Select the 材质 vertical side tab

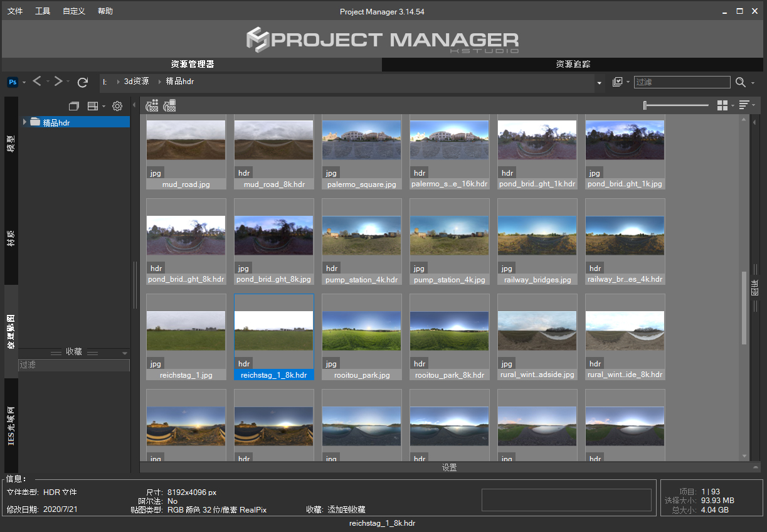(x=11, y=238)
